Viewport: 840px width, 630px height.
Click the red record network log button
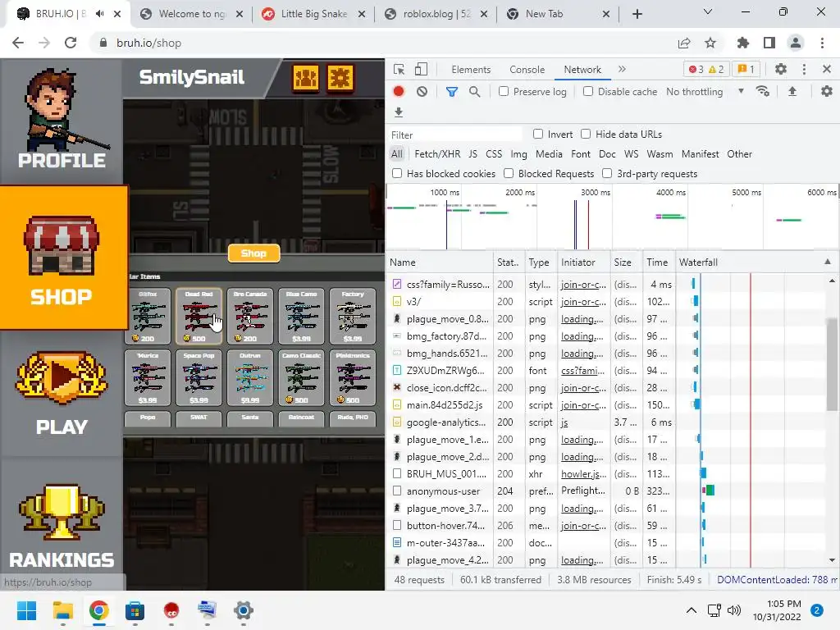click(x=399, y=92)
